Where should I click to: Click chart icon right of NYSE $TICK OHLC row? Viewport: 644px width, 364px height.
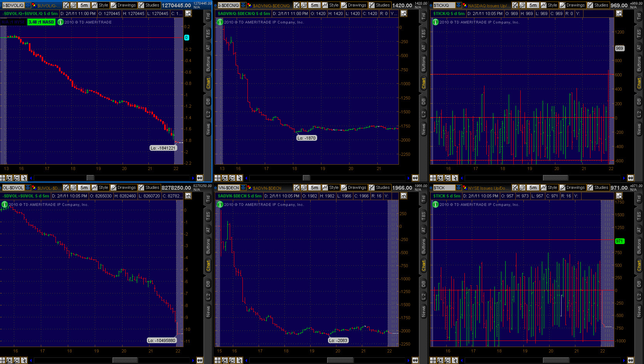[x=619, y=195]
